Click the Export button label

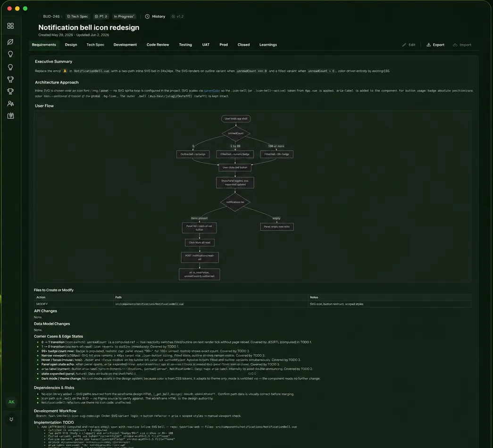coord(439,45)
